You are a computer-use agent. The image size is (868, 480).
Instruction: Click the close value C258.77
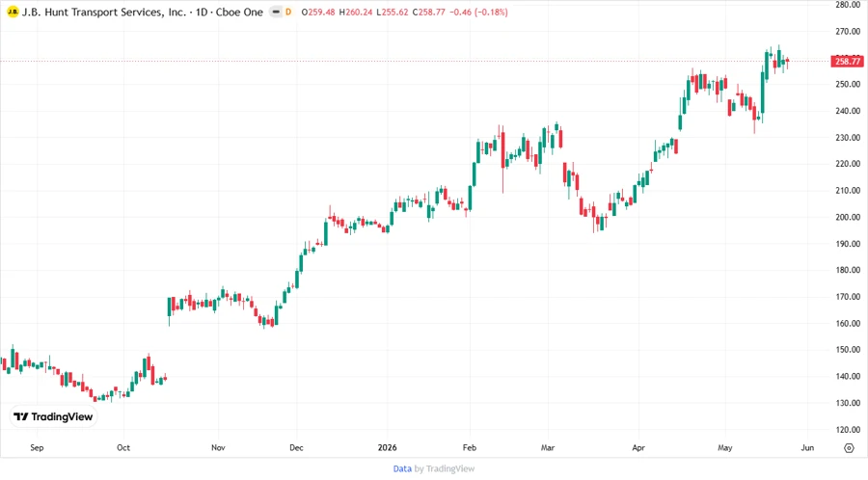pos(429,12)
